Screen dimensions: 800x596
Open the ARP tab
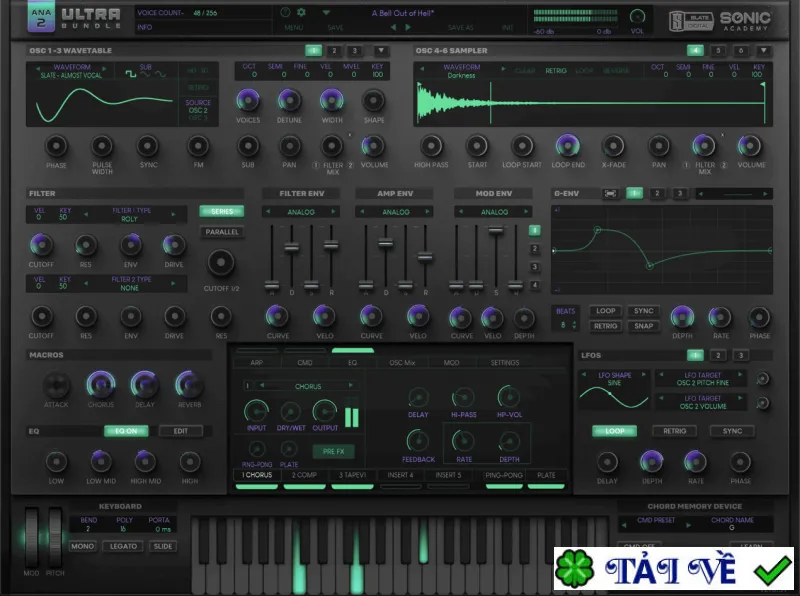[x=257, y=362]
